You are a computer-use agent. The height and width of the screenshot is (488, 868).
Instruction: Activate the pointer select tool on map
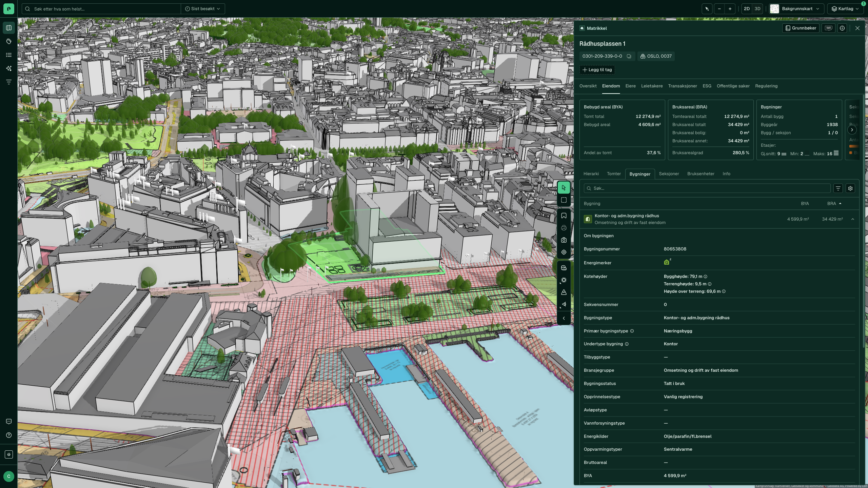coord(564,187)
